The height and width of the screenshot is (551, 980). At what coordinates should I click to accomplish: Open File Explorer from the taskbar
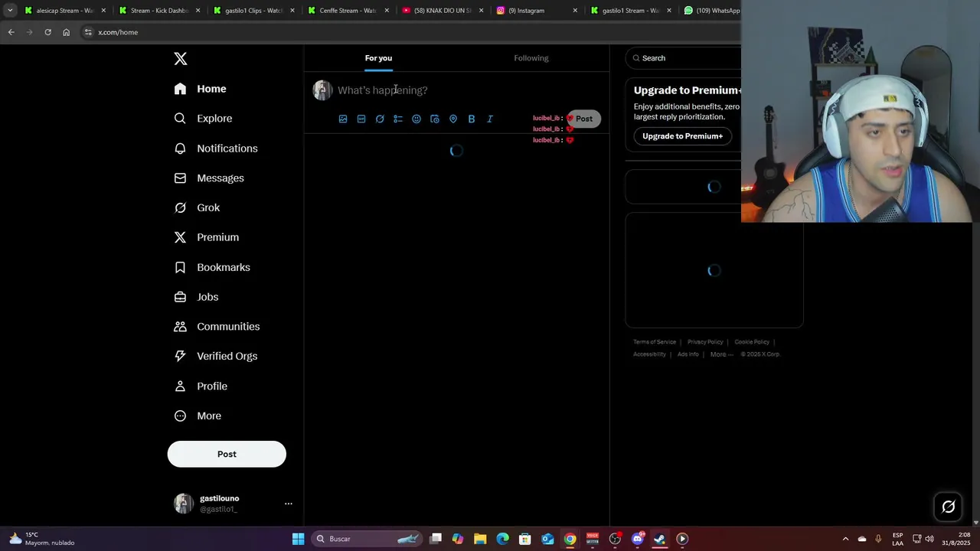pos(480,539)
